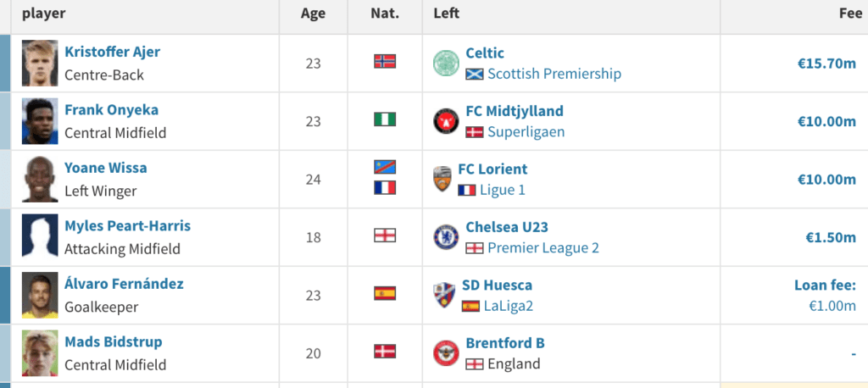Open the Ligue 1 league link
Screen dimensions: 868x388
pos(502,190)
